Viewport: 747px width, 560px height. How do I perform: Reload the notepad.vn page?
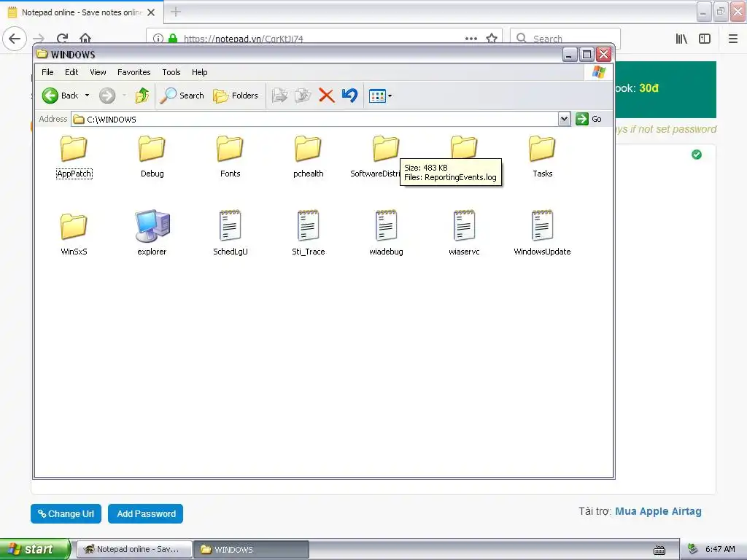(x=62, y=38)
